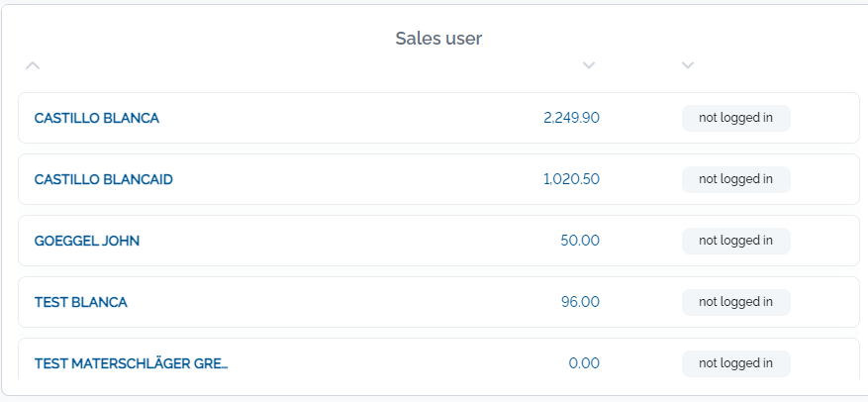The height and width of the screenshot is (402, 868).
Task: Select TEST BLANCA's not logged in status
Action: tap(735, 302)
